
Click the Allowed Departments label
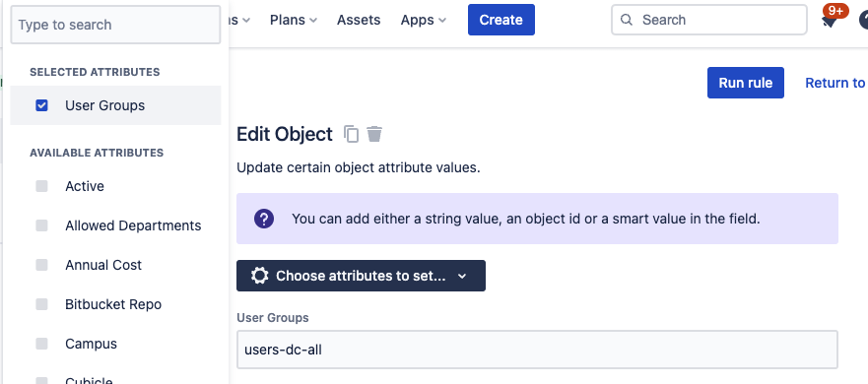[133, 225]
